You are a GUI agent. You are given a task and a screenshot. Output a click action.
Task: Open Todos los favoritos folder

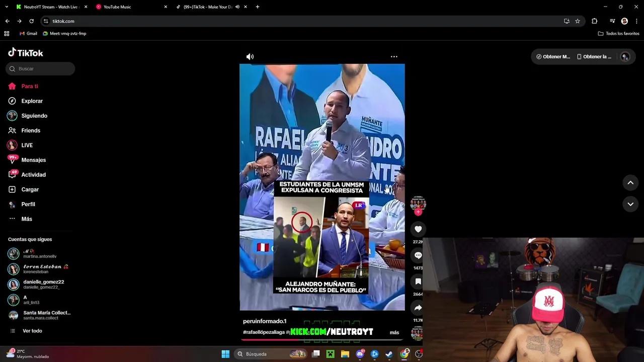[618, 34]
